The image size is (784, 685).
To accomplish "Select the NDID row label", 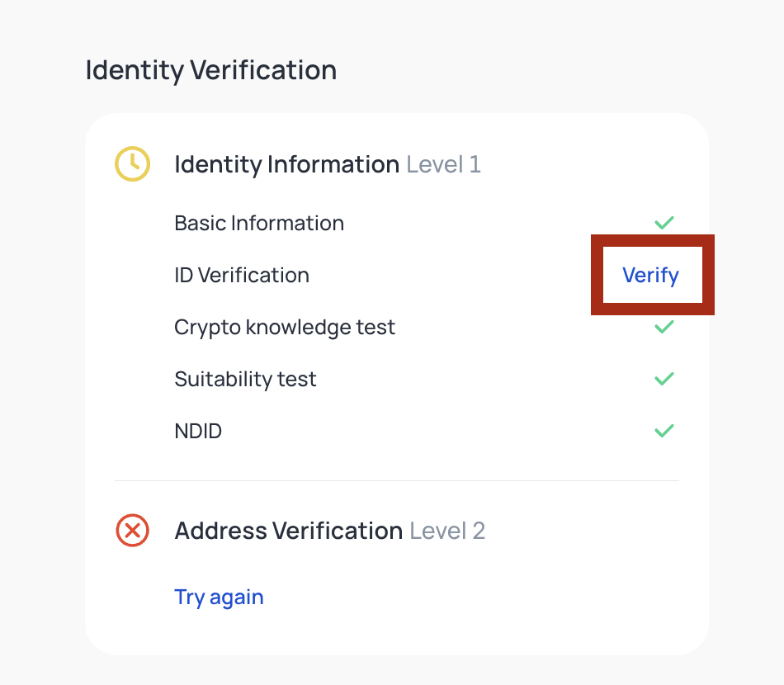I will pos(198,431).
